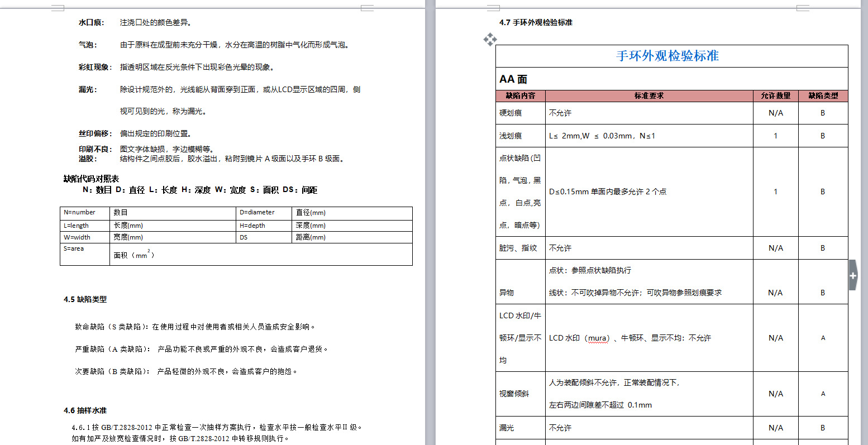The height and width of the screenshot is (445, 868).
Task: Click the 线状：不可吹掉异物不允许 line
Action: 635,293
